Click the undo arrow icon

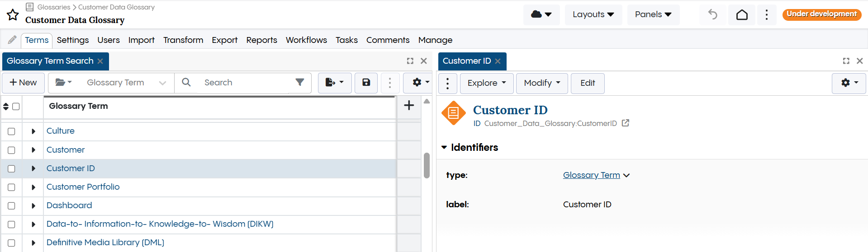point(712,15)
